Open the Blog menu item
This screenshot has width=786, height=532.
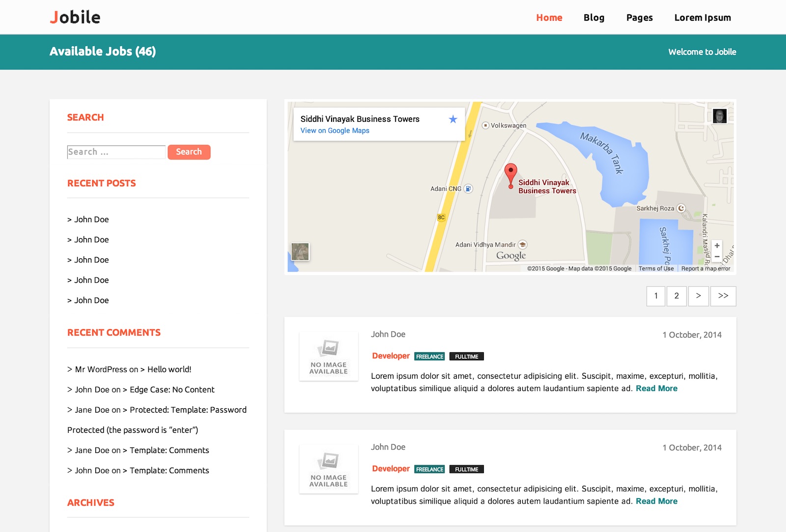coord(594,18)
